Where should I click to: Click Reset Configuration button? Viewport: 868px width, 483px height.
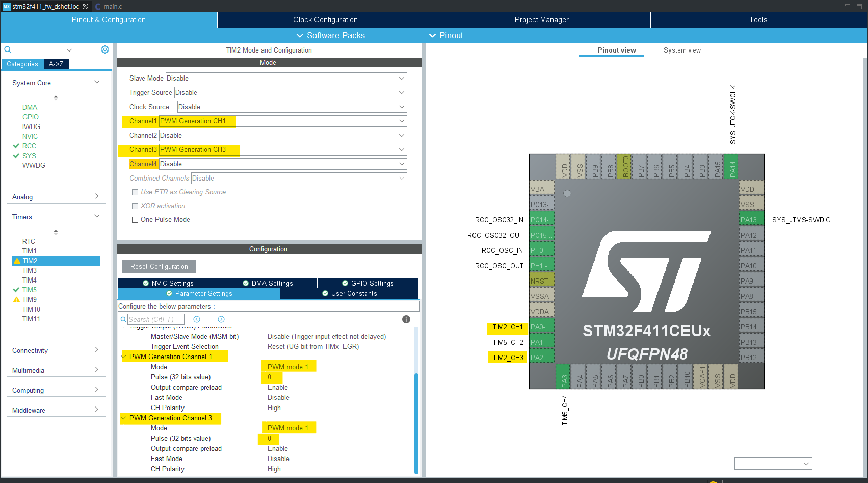click(x=159, y=266)
